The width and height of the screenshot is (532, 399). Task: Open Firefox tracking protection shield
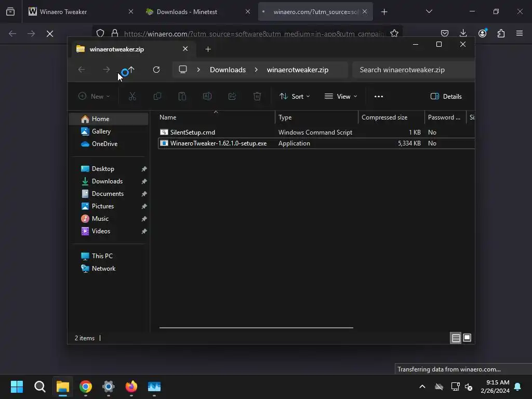click(100, 33)
